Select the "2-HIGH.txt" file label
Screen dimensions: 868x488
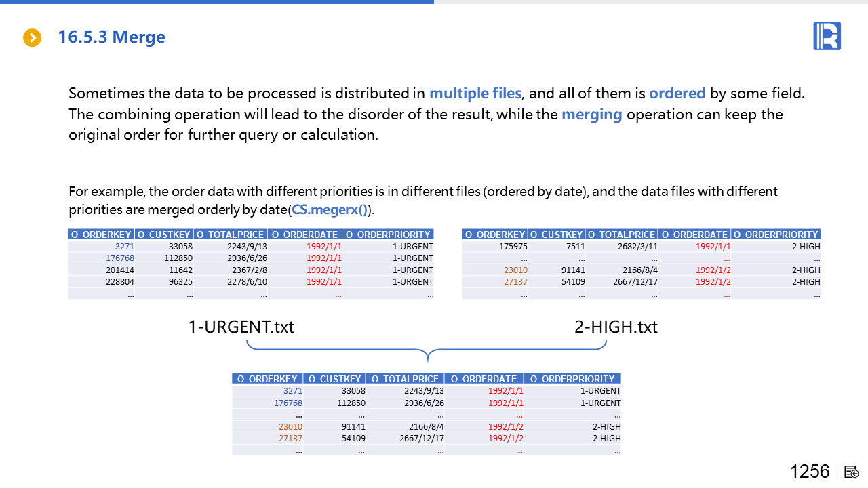[x=616, y=327]
